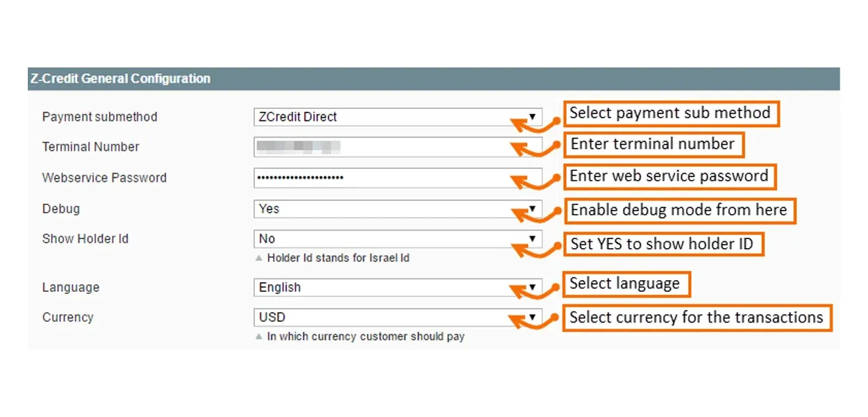Expand the Currency dropdown showing USD

pyautogui.click(x=397, y=318)
